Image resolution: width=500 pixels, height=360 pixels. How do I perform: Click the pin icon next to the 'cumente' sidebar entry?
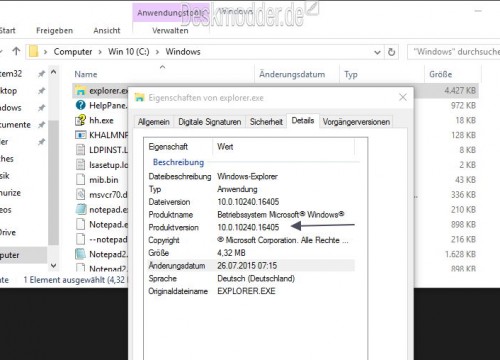[41, 124]
